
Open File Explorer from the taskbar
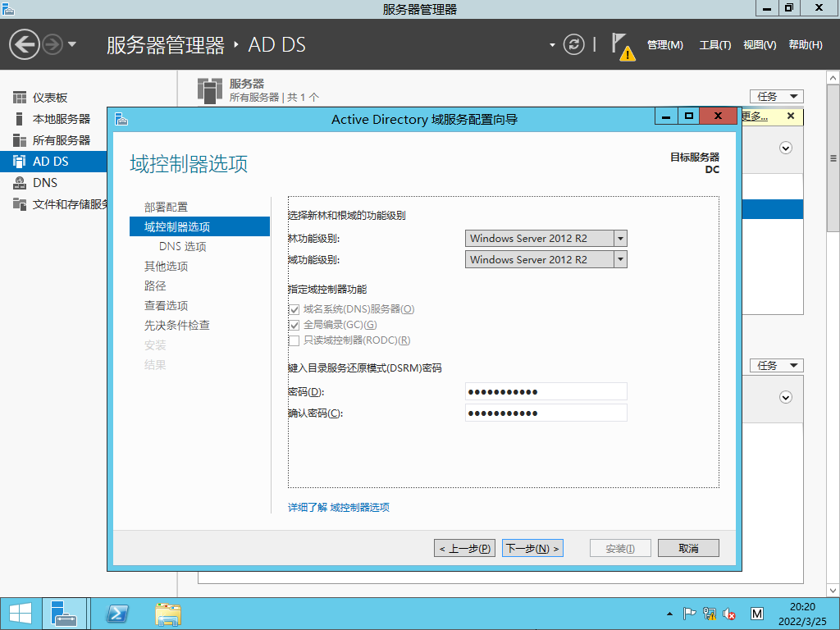click(168, 614)
